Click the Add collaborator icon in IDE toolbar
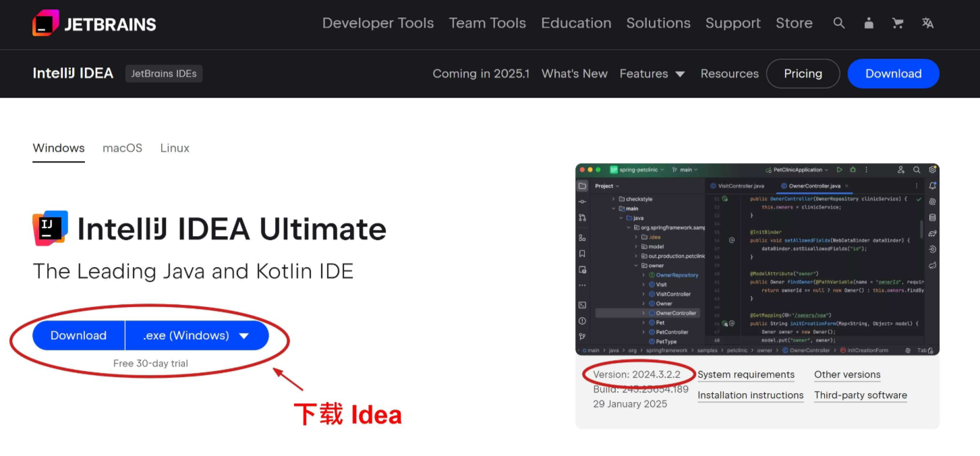Image resolution: width=980 pixels, height=456 pixels. tap(901, 170)
